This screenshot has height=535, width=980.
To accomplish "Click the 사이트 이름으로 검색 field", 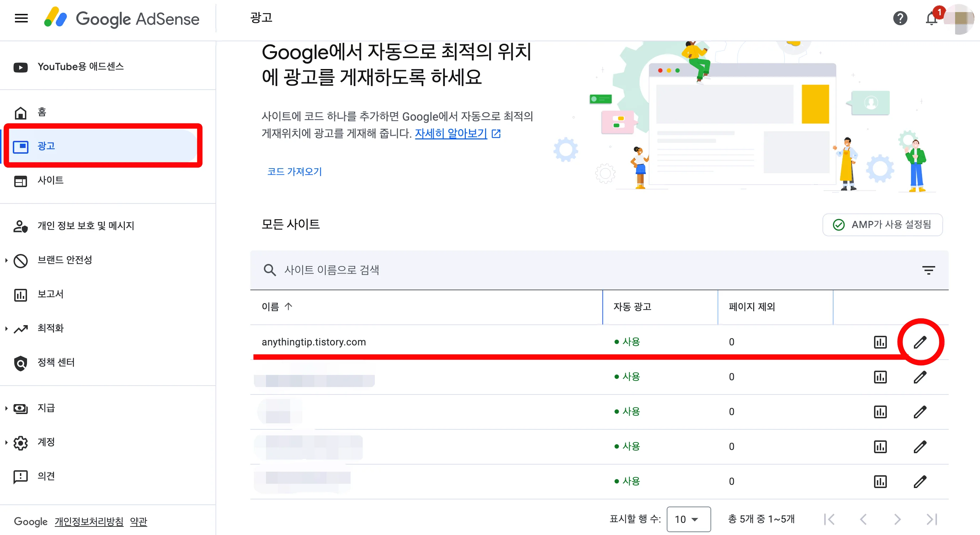I will (x=599, y=270).
